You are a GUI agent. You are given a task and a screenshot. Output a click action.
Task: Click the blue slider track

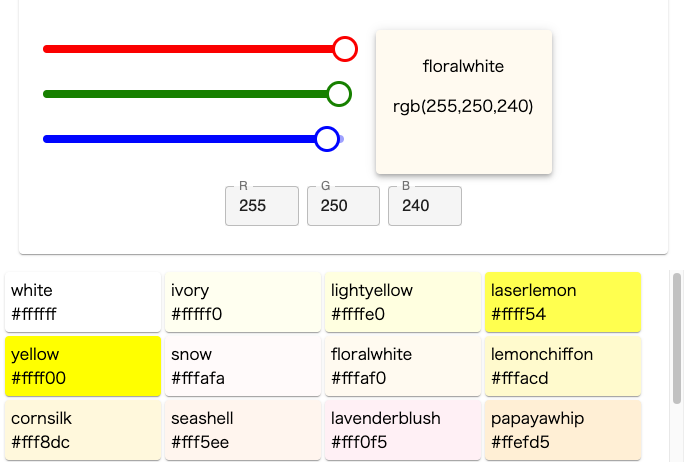coord(193,139)
